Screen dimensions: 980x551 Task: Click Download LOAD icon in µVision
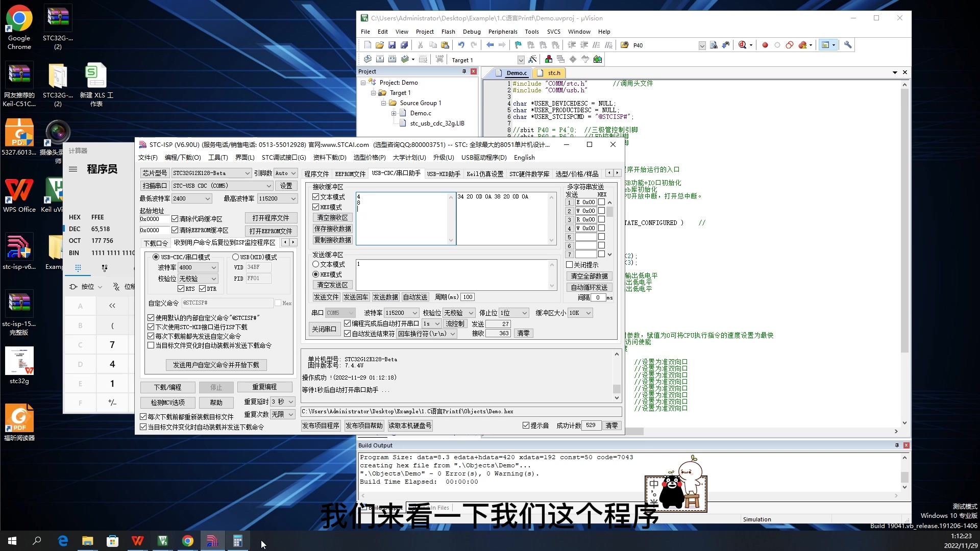tap(439, 60)
